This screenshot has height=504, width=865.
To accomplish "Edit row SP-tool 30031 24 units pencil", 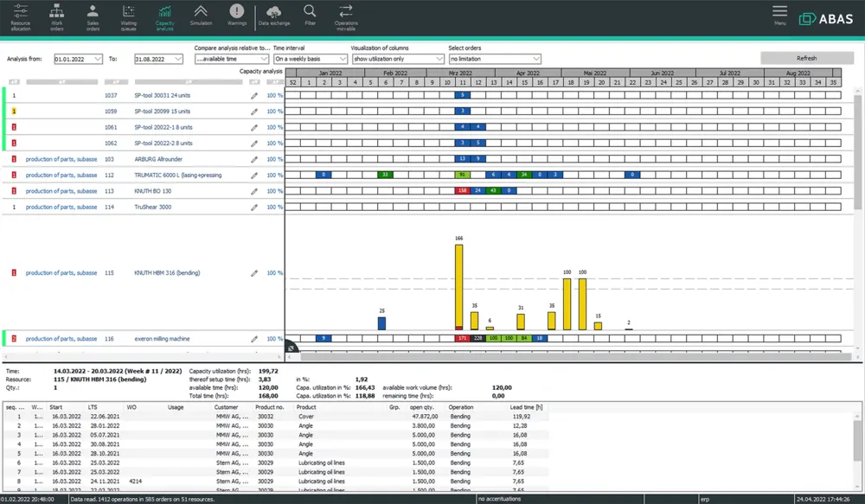I will point(254,95).
